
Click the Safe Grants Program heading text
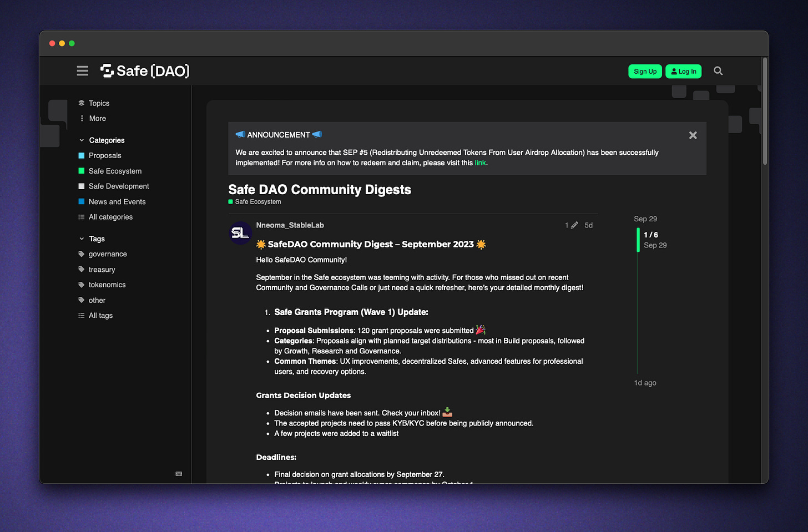351,312
